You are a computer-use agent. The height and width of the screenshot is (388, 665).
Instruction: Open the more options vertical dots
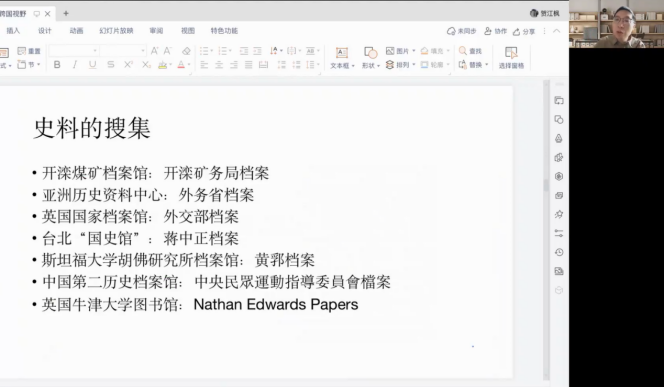pos(544,31)
